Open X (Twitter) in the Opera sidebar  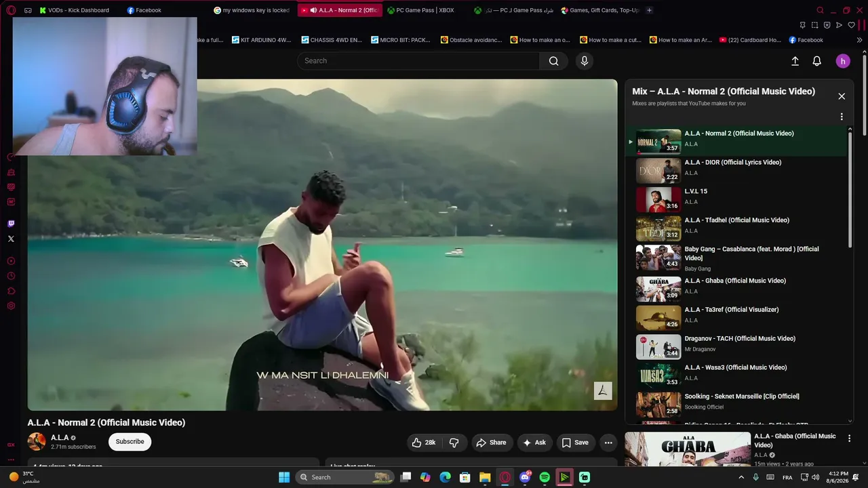[11, 239]
